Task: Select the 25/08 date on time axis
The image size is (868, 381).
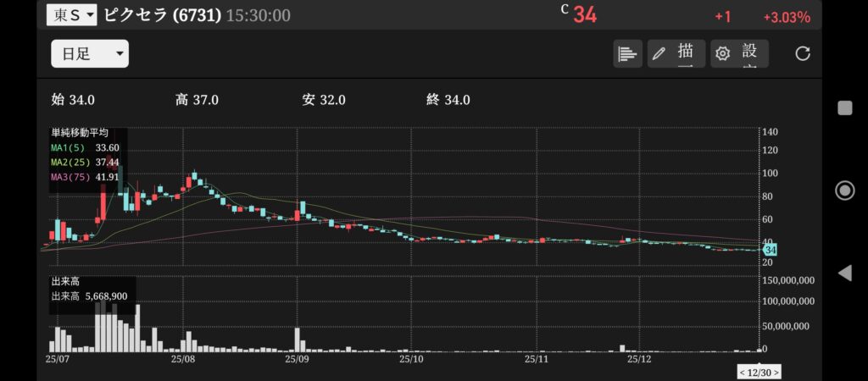Action: [x=183, y=359]
